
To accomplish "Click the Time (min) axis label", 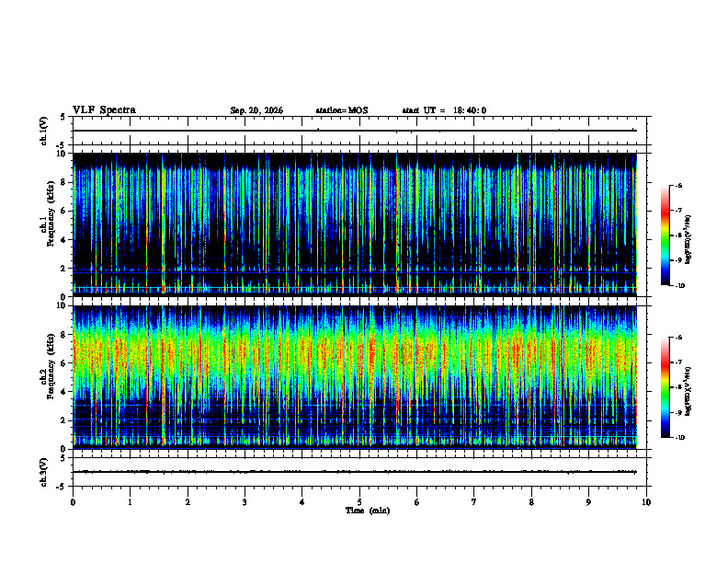I will (368, 511).
